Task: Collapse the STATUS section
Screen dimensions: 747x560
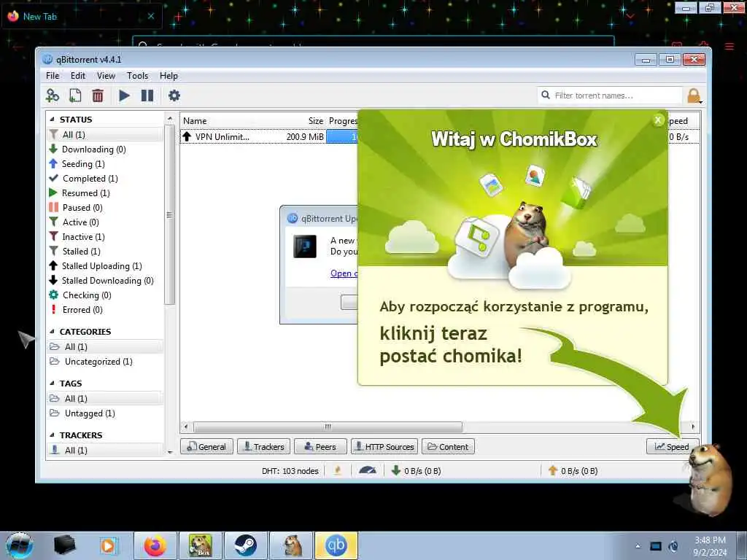Action: pos(52,120)
